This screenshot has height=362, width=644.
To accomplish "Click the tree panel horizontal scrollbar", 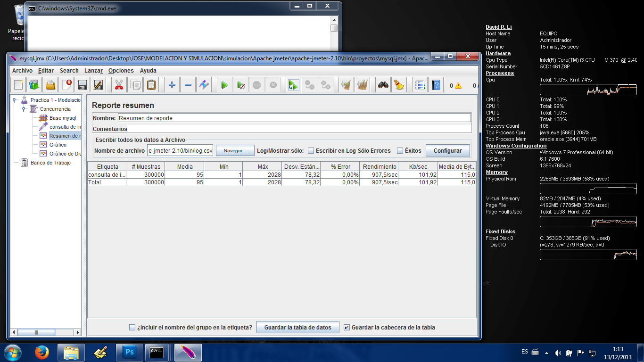I will pos(46,332).
